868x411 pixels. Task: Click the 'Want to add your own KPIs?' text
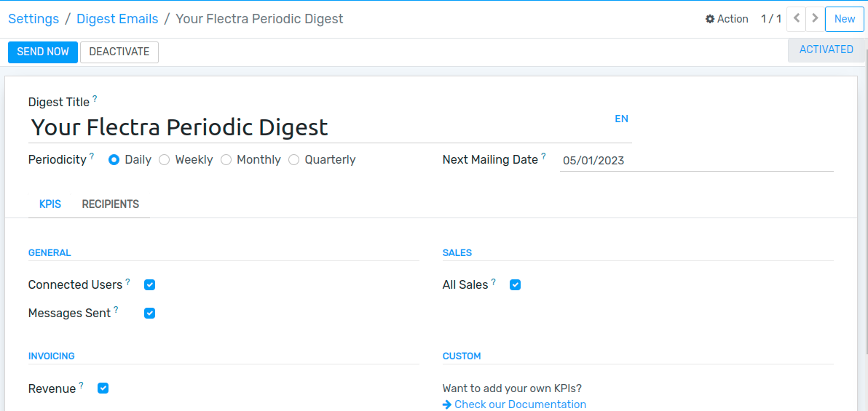tap(512, 388)
